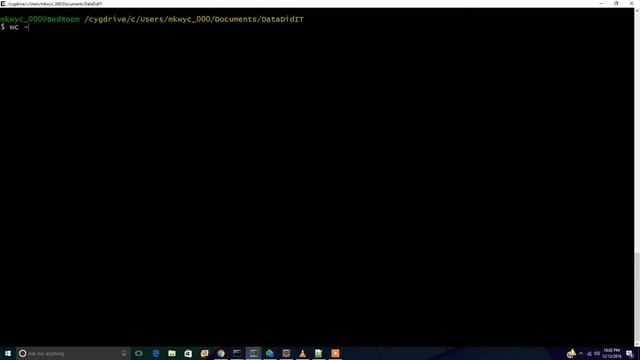Open volume control tray icon
This screenshot has width=640, height=360.
click(x=597, y=353)
